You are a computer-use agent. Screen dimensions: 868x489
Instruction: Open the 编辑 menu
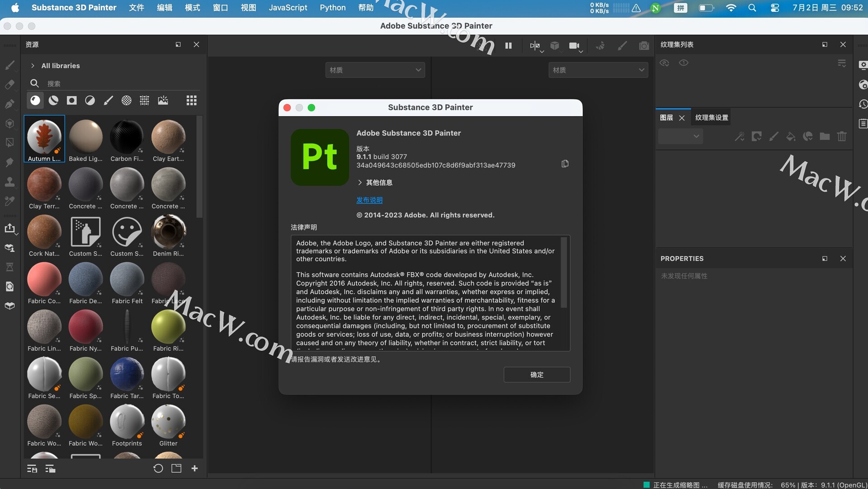coord(164,8)
